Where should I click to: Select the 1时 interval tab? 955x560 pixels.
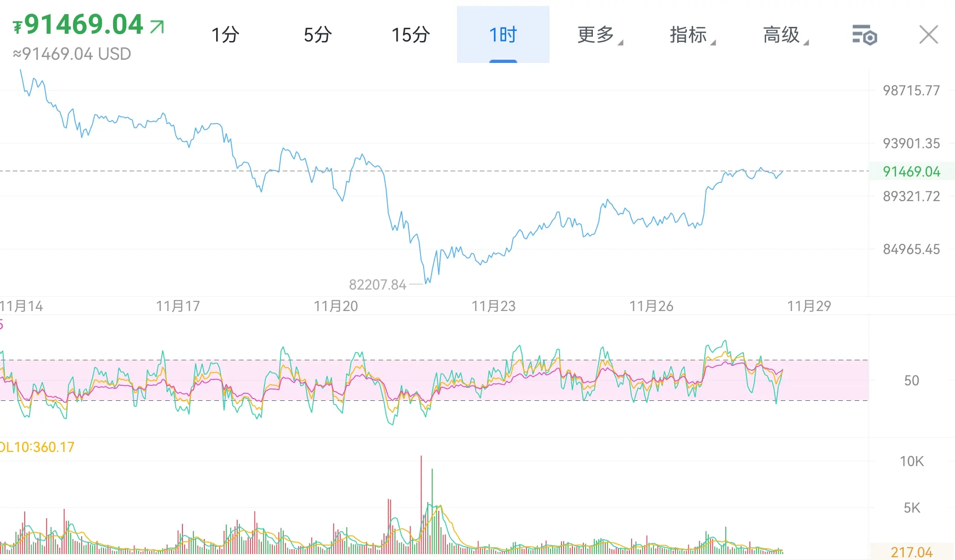coord(503,35)
